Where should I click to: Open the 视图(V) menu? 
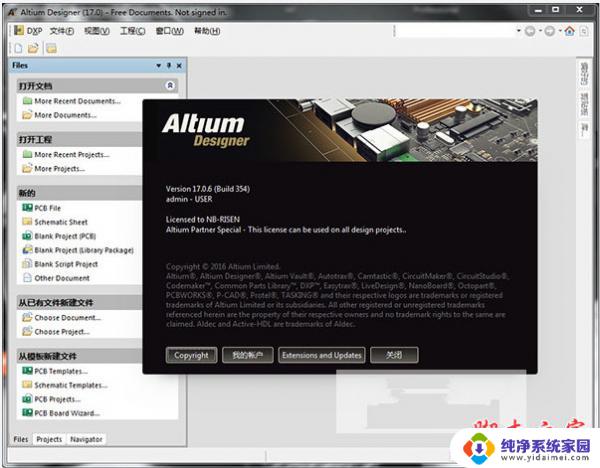[97, 31]
